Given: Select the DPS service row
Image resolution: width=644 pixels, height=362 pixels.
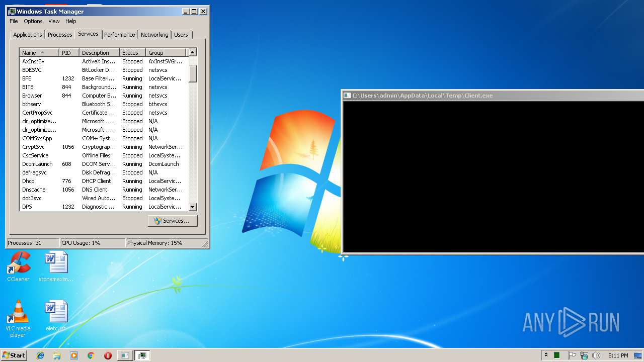Looking at the screenshot, I should pos(104,207).
